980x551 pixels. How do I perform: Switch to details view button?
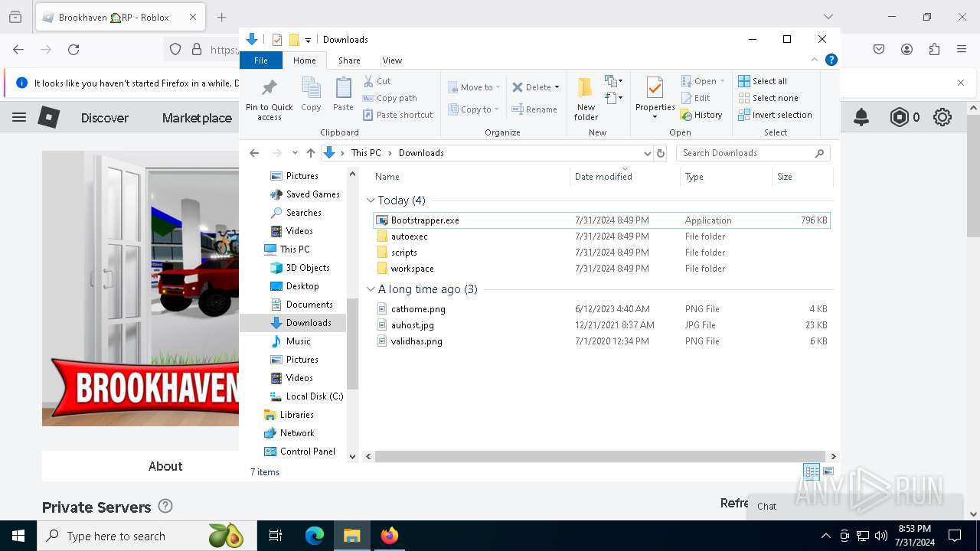pyautogui.click(x=812, y=471)
